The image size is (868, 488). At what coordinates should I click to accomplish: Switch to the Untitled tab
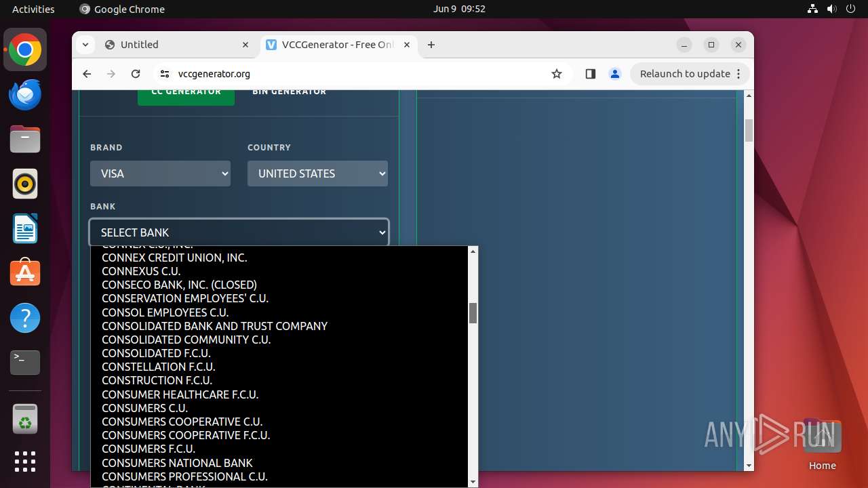click(178, 45)
